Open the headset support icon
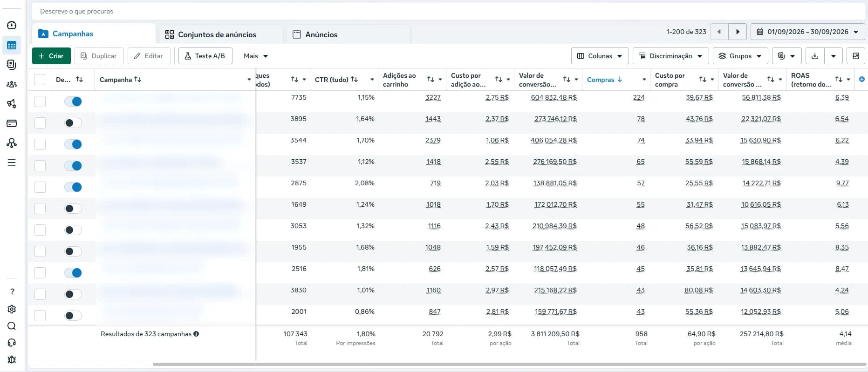The height and width of the screenshot is (372, 868). tap(12, 343)
